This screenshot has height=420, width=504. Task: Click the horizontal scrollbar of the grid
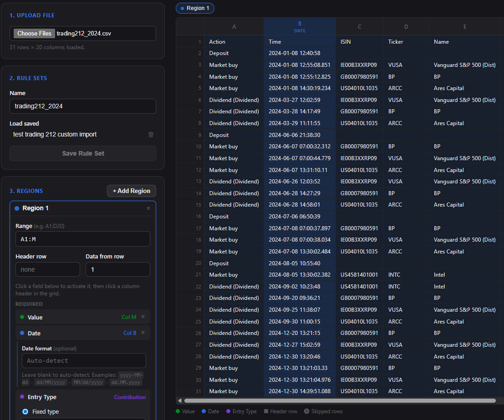[340, 400]
